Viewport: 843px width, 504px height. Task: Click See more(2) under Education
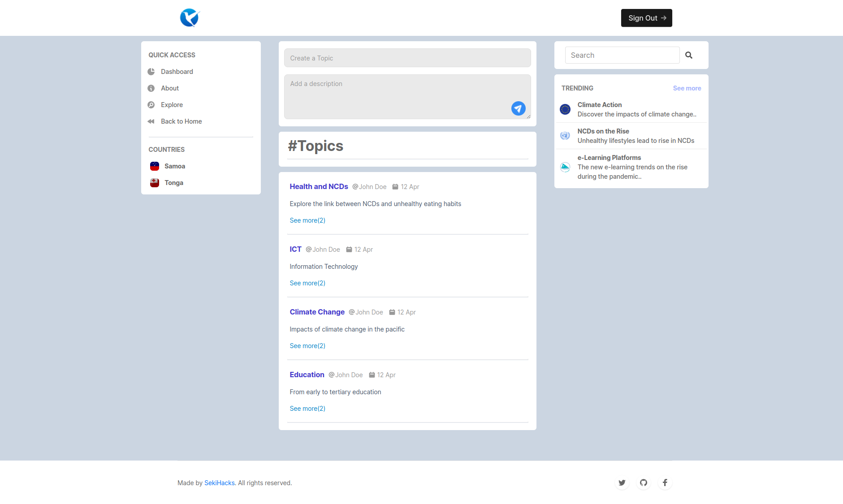[307, 409]
